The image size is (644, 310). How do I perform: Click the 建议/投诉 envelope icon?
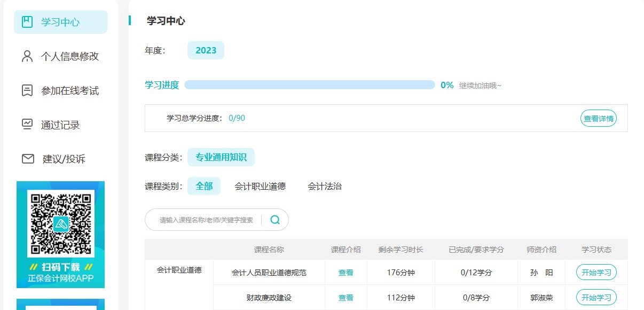point(28,159)
